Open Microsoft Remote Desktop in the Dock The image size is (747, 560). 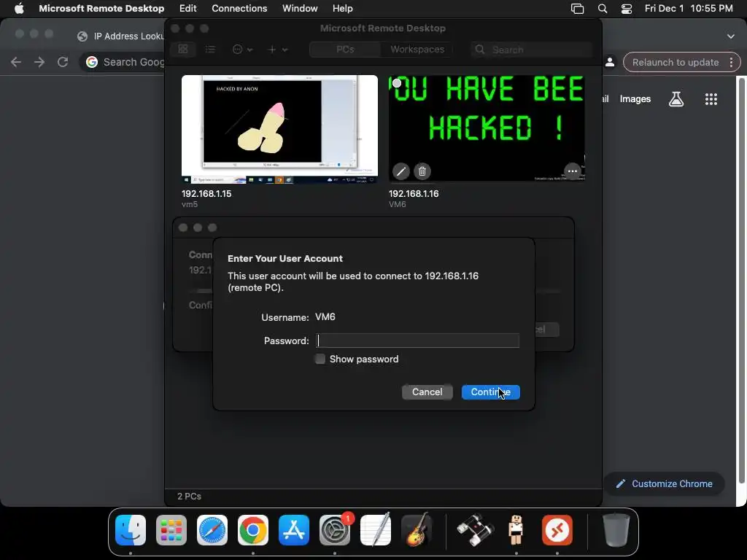tap(557, 529)
